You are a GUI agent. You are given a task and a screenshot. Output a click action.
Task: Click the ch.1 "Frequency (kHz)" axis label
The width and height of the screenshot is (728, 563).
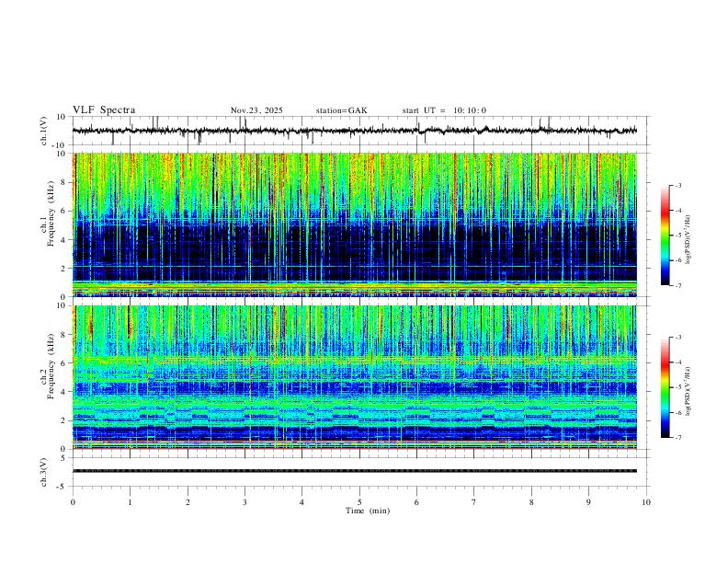click(x=51, y=213)
